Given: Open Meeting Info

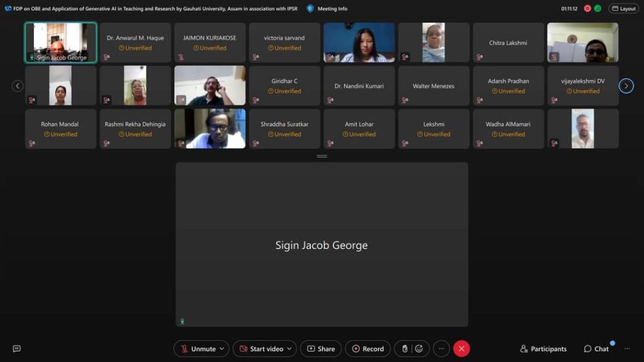Looking at the screenshot, I should (327, 9).
